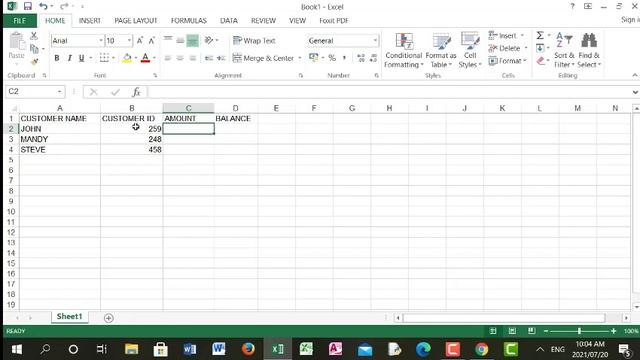
Task: Open the number format dropdown showing General
Action: coord(375,40)
